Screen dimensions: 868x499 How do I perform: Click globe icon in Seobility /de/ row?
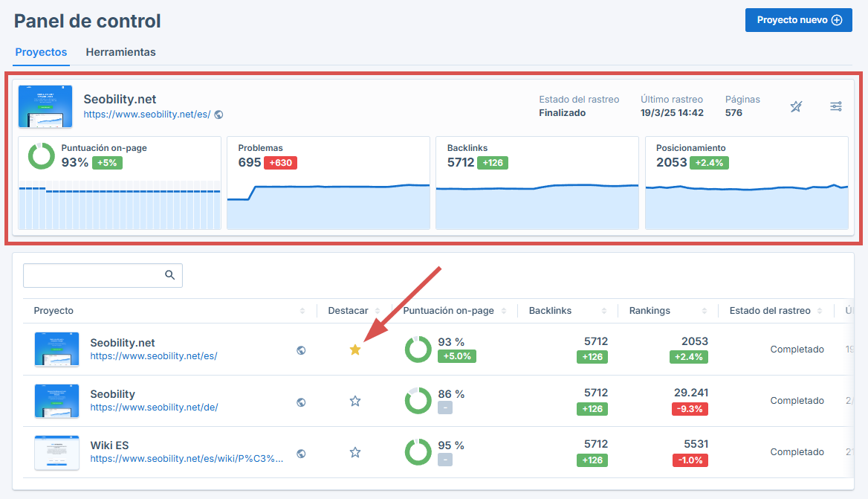(301, 402)
